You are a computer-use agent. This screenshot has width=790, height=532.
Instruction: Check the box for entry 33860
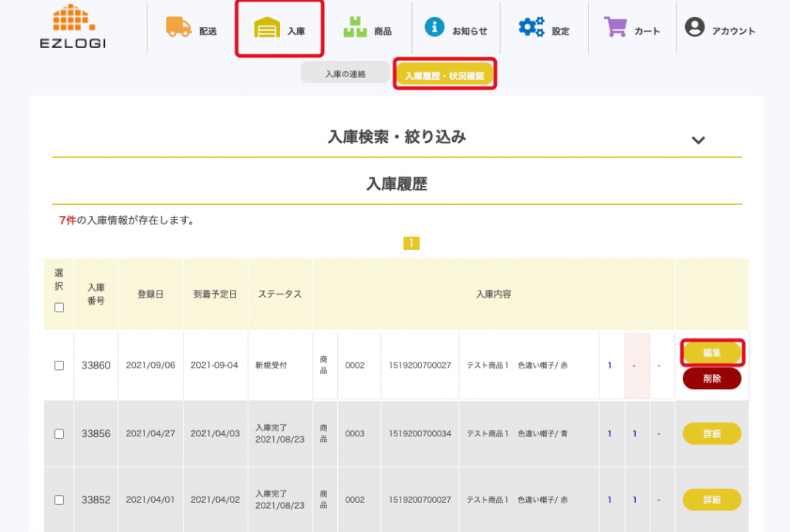(x=59, y=365)
